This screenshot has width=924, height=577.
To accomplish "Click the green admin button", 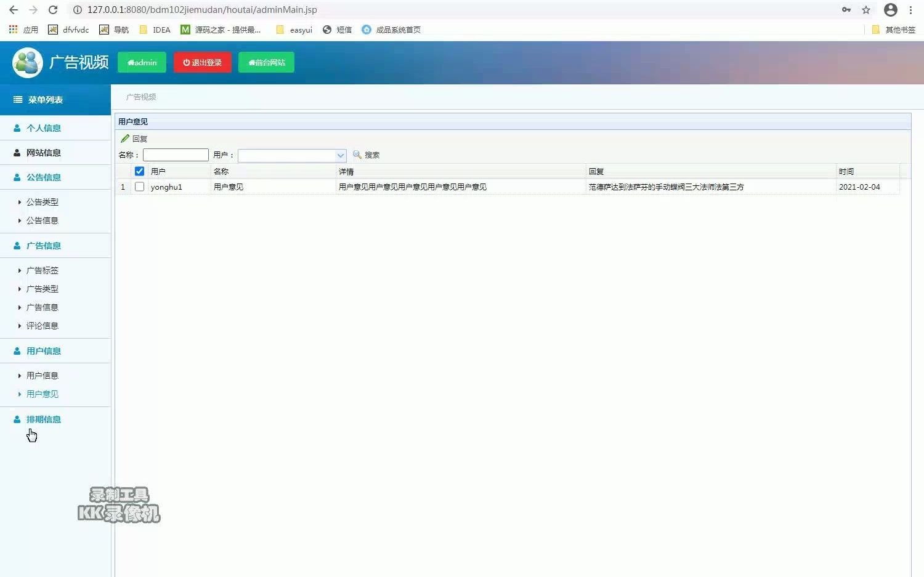I will [142, 62].
